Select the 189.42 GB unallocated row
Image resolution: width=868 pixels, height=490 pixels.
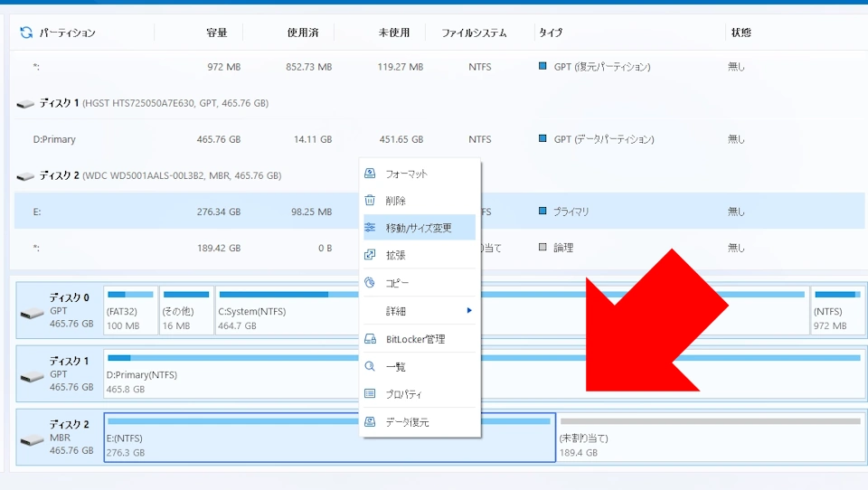[439, 248]
